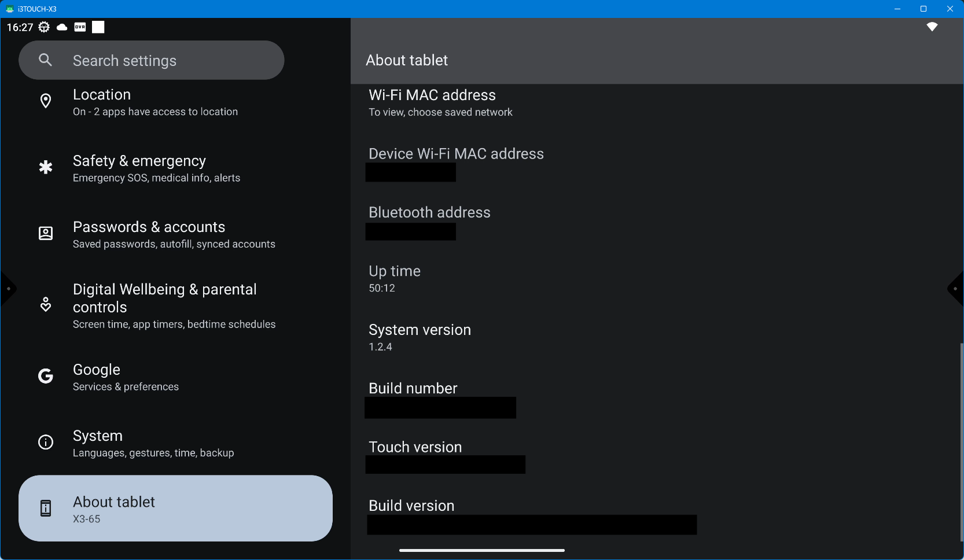
Task: Expand the left edge side handle
Action: tap(8, 289)
